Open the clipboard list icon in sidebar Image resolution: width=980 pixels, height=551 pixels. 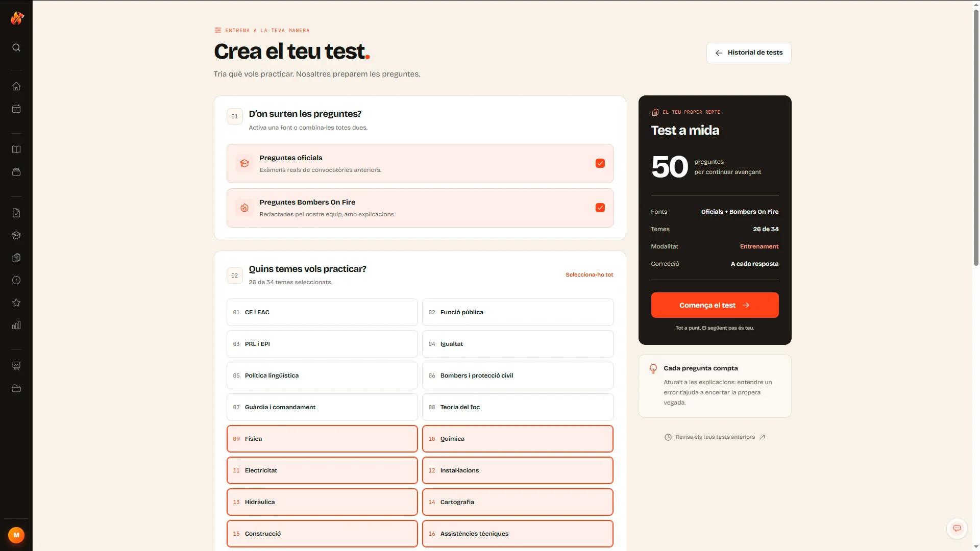pos(16,258)
